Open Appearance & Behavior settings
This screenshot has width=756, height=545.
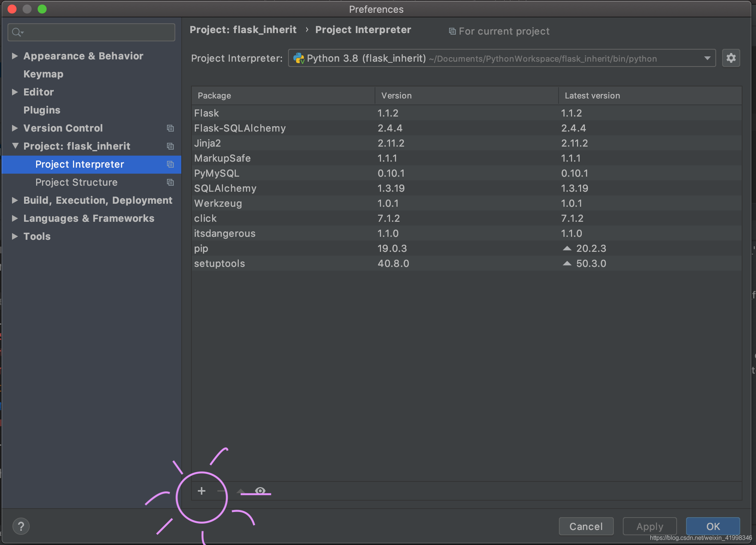pos(83,56)
